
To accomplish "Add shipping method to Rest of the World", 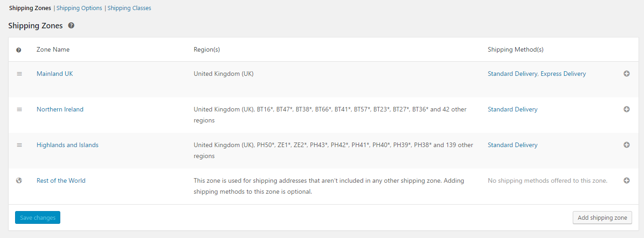I will (627, 180).
